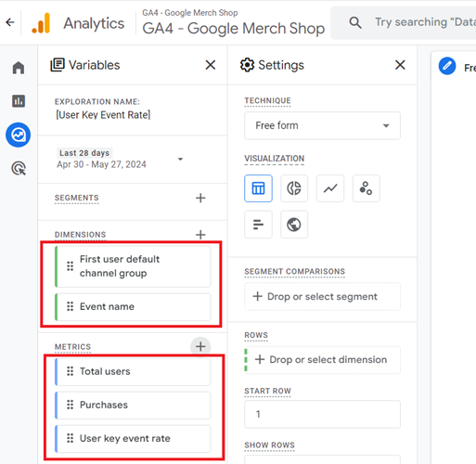This screenshot has width=476, height=464.
Task: Open the Home navigation icon
Action: point(19,68)
